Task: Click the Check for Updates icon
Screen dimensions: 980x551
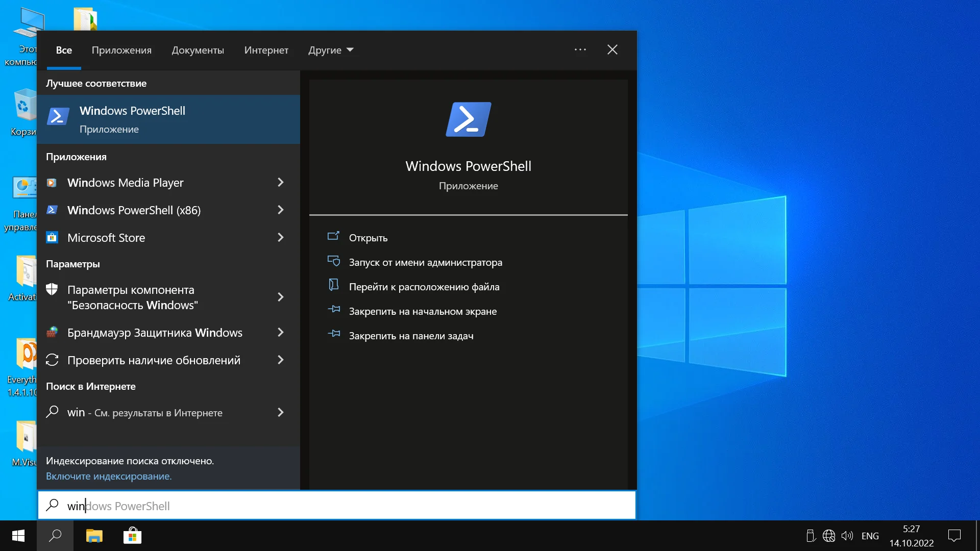Action: [x=53, y=360]
